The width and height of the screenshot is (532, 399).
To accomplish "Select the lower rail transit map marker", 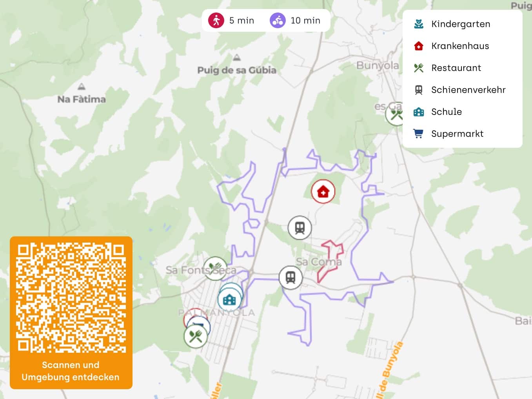I will pyautogui.click(x=291, y=277).
